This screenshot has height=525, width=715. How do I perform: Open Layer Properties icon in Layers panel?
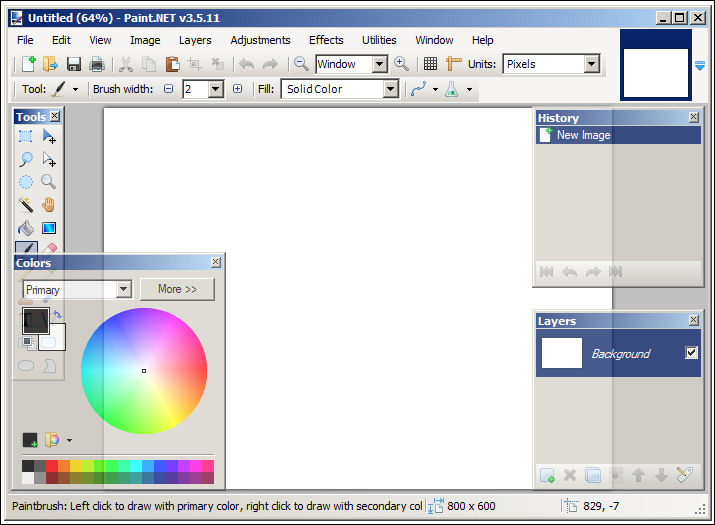click(x=684, y=475)
